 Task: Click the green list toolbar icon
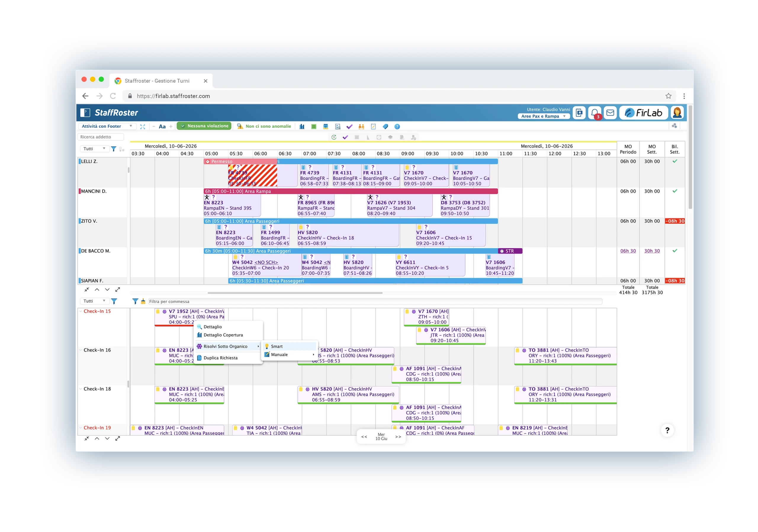[314, 126]
